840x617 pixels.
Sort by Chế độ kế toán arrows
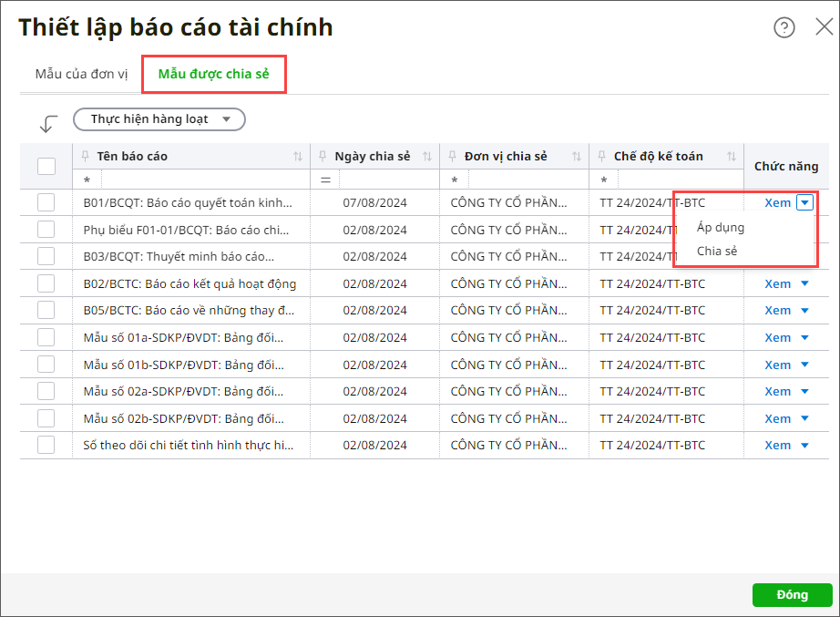pyautogui.click(x=732, y=156)
